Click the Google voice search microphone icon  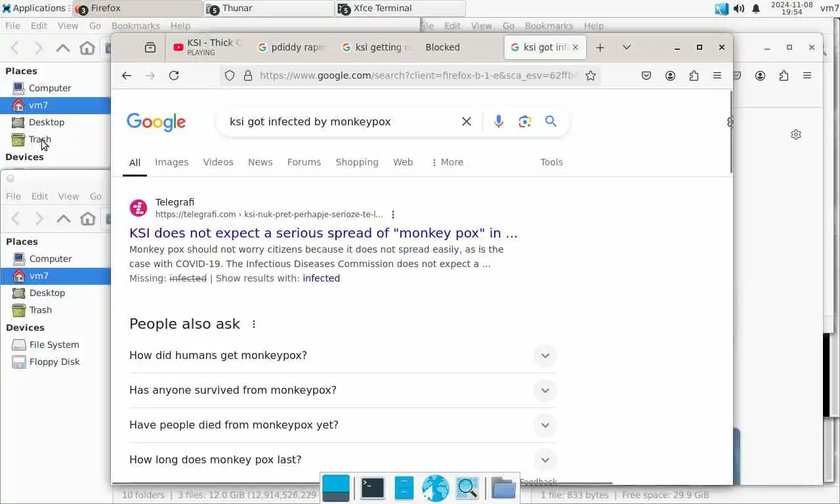499,121
